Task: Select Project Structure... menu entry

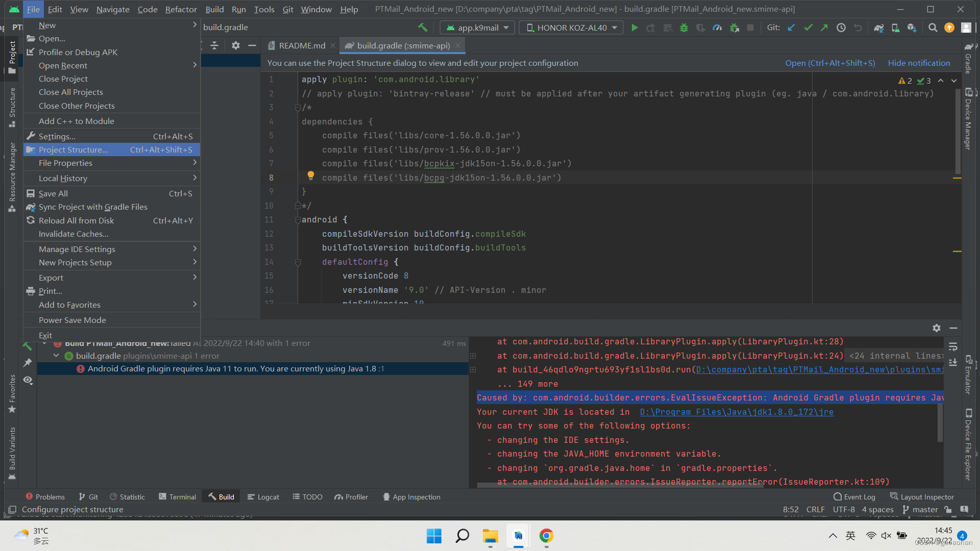Action: click(x=73, y=149)
